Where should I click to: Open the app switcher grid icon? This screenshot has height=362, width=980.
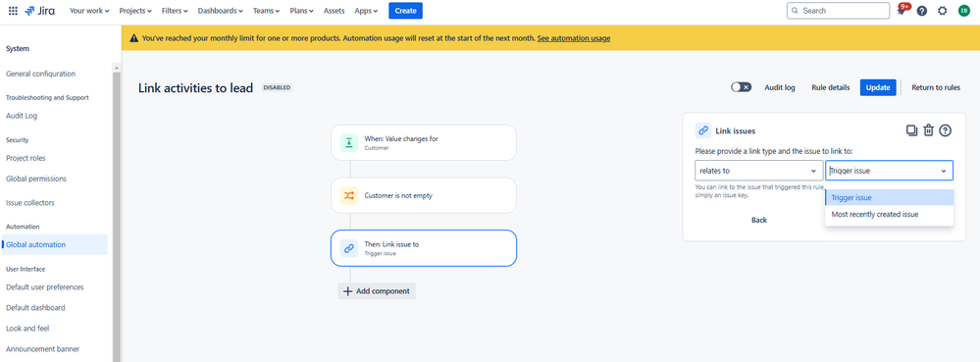click(x=13, y=11)
